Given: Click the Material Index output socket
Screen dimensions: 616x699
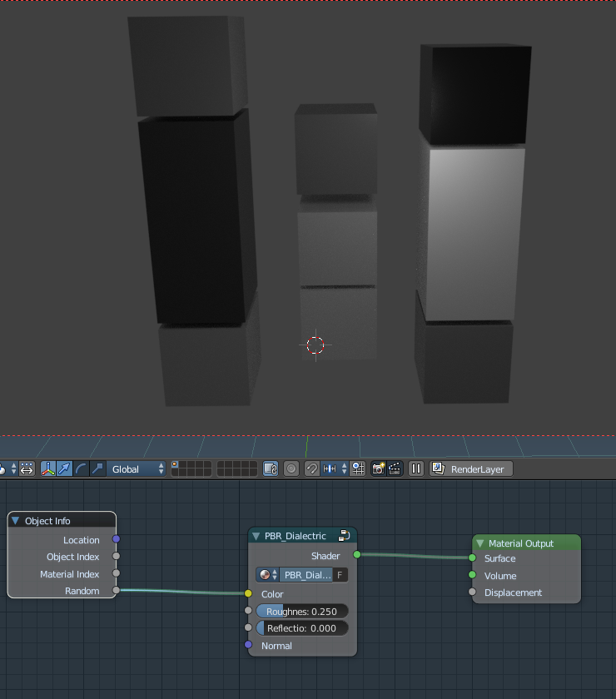Looking at the screenshot, I should click(116, 573).
